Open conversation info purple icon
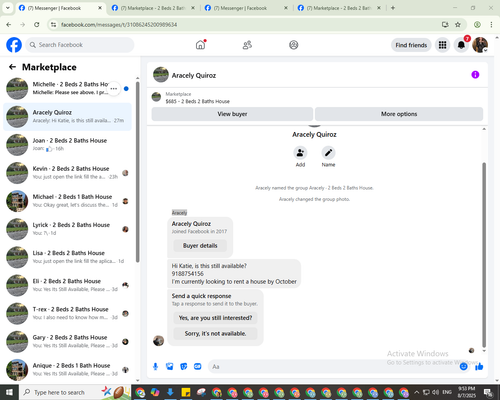Viewport: 500px width, 400px height. tap(475, 75)
